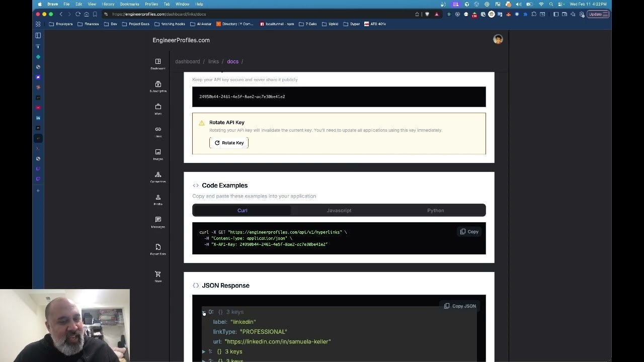644x362 pixels.
Task: Click the JSON Response heading
Action: coord(225,286)
